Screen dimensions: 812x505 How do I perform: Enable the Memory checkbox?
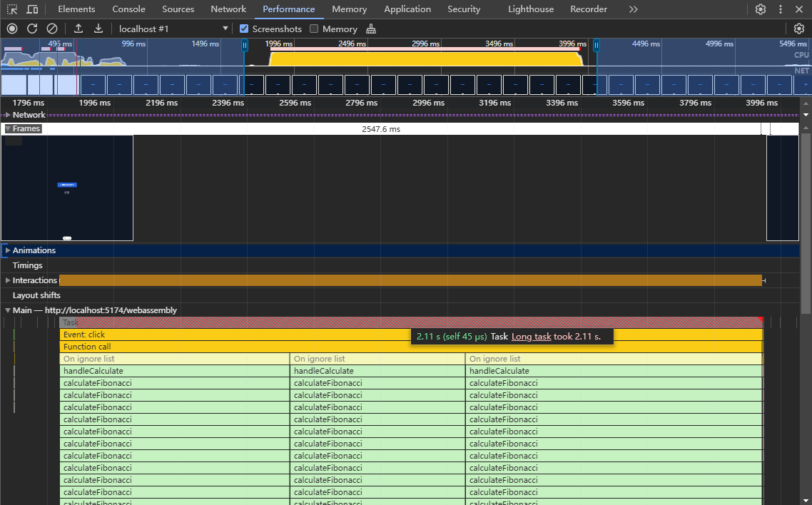click(314, 29)
